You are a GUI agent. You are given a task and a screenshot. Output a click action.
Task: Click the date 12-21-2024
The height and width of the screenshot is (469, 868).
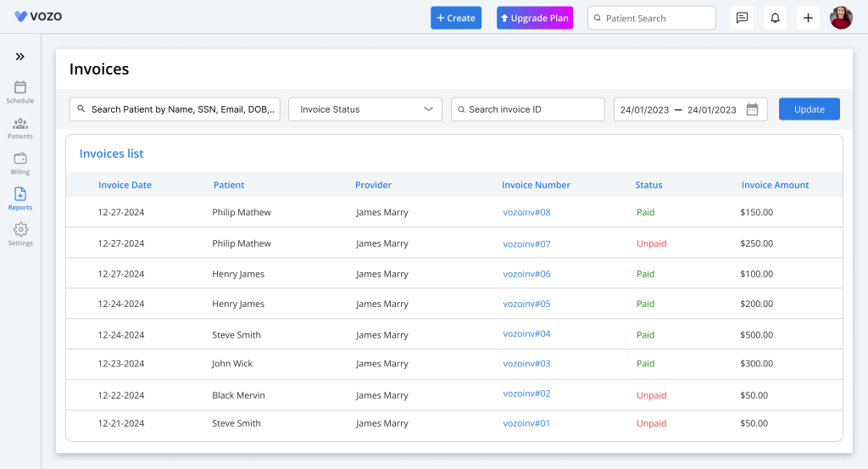point(121,423)
